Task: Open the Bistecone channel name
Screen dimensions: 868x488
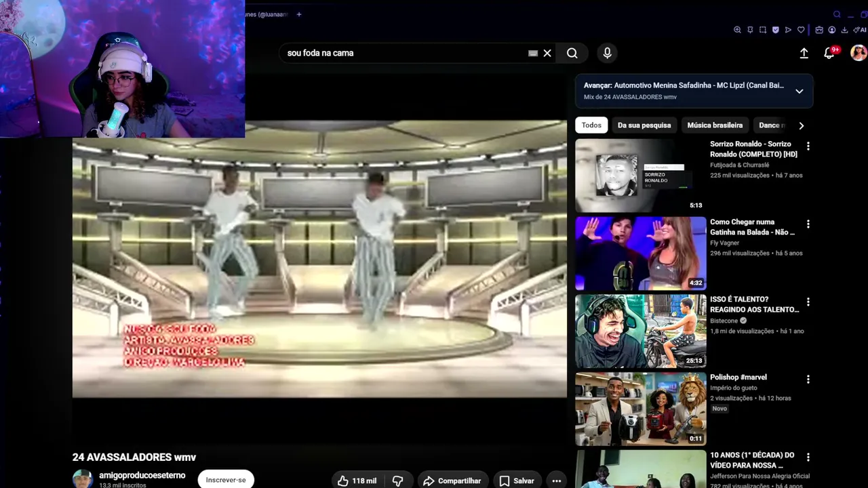Action: [724, 321]
